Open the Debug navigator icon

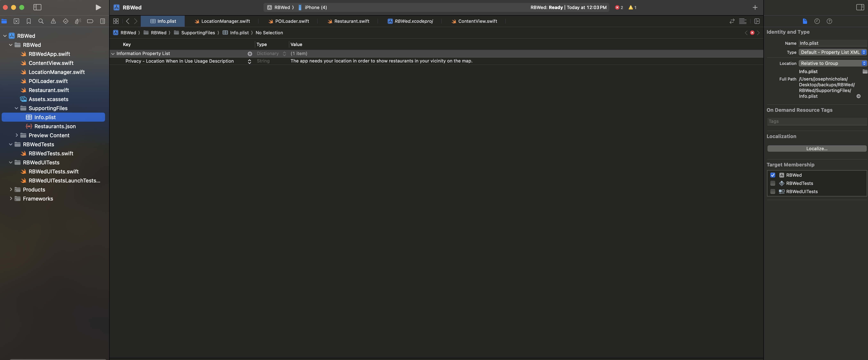click(78, 21)
